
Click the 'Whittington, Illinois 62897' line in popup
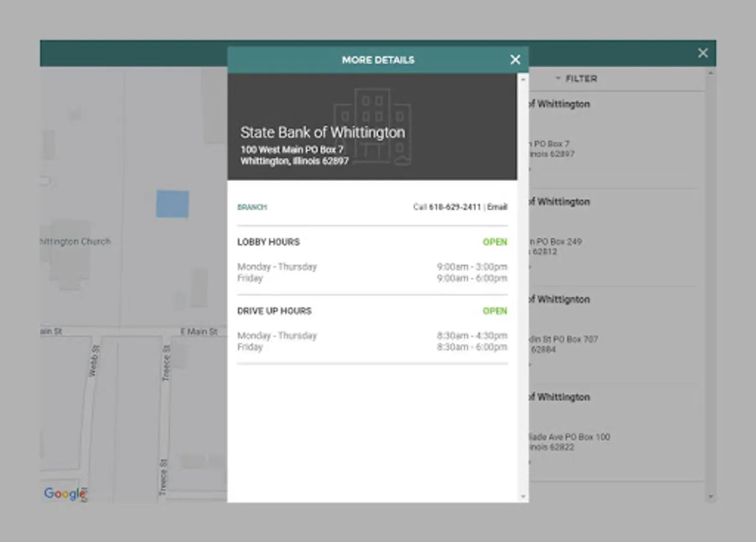pyautogui.click(x=294, y=161)
